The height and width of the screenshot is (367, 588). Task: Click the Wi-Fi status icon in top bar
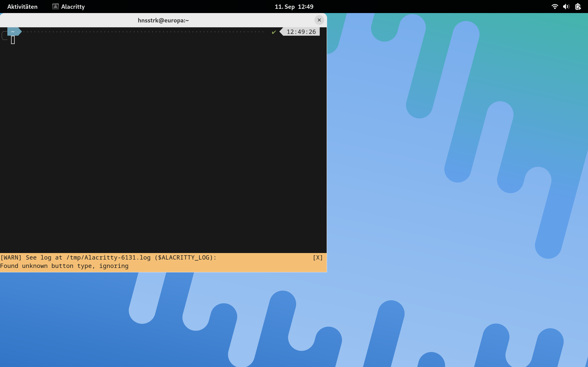pyautogui.click(x=555, y=7)
